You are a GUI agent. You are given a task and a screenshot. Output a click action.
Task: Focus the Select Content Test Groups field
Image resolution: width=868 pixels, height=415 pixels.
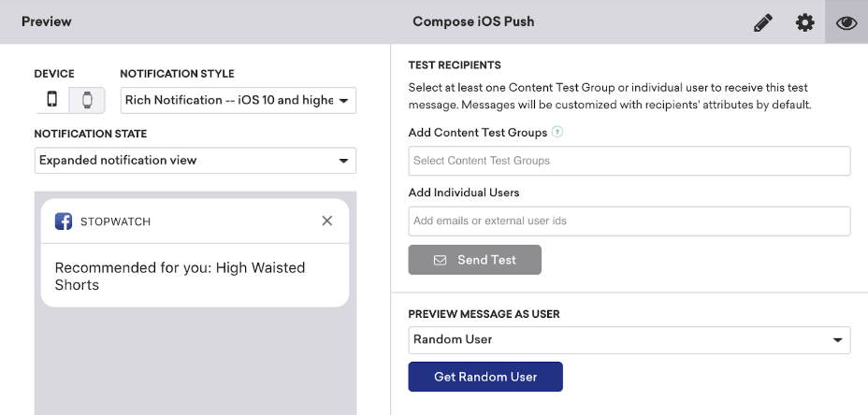point(629,161)
